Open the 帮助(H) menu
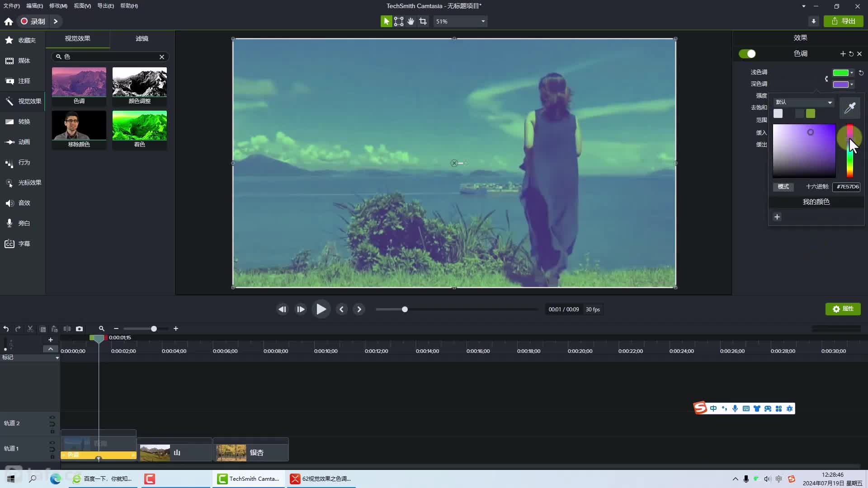The width and height of the screenshot is (868, 488). tap(129, 6)
